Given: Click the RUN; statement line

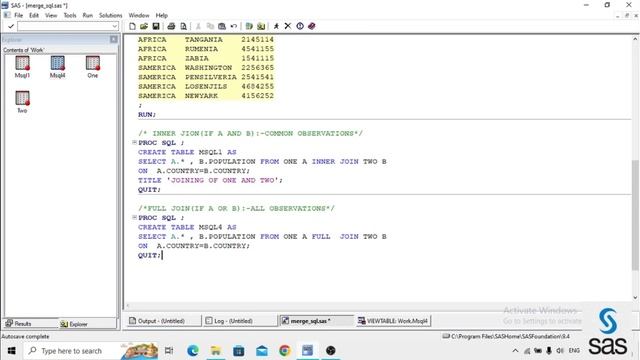Looking at the screenshot, I should point(147,114).
